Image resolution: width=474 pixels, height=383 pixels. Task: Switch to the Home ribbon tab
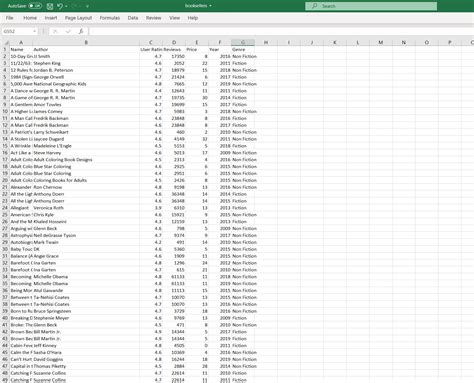(30, 18)
